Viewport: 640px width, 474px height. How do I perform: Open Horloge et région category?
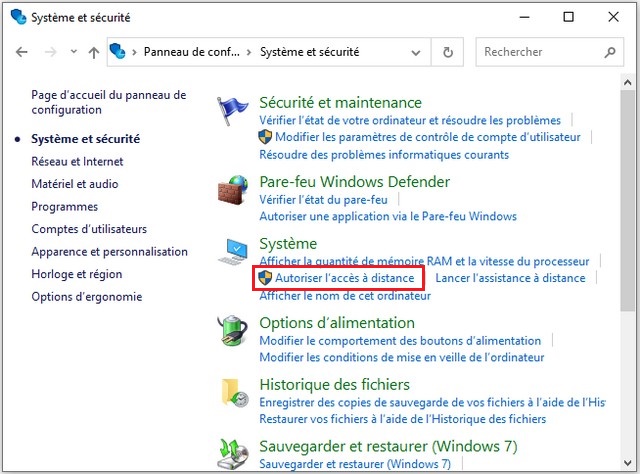[77, 274]
